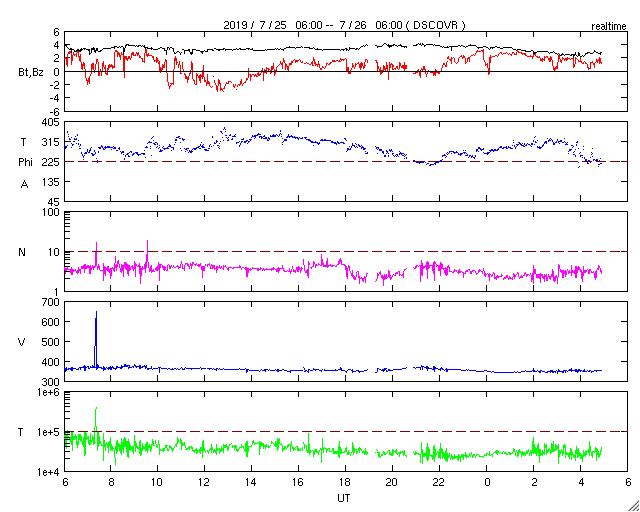640x512 pixels.
Task: Click the 8 hour label on UT axis
Action: pos(110,483)
